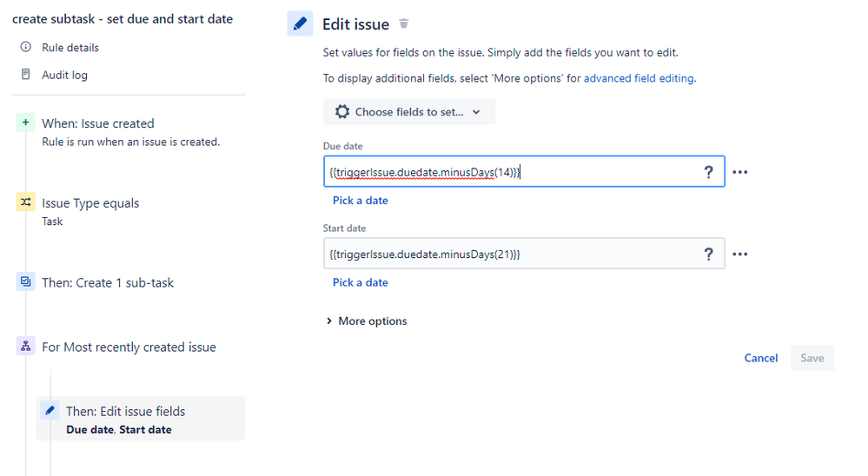Select the Then: Edit issue fields step
This screenshot has height=476, width=868.
[125, 412]
